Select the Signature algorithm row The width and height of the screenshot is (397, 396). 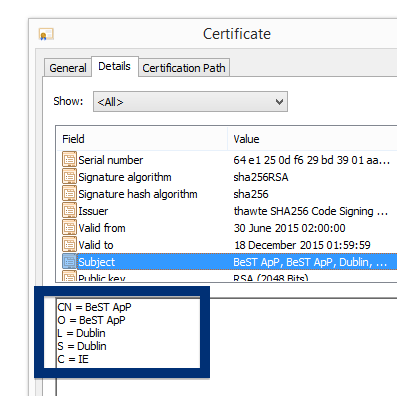(227, 177)
